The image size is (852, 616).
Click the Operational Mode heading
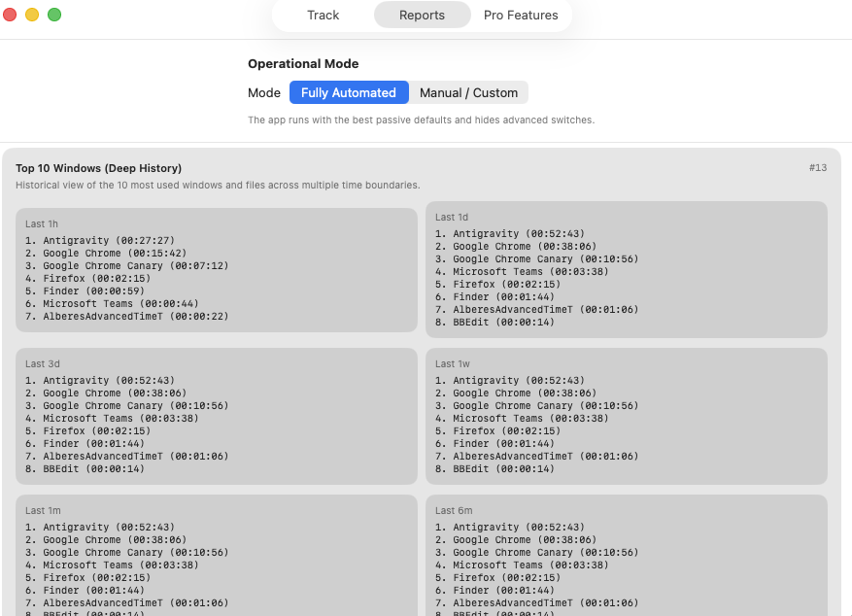pyautogui.click(x=303, y=63)
